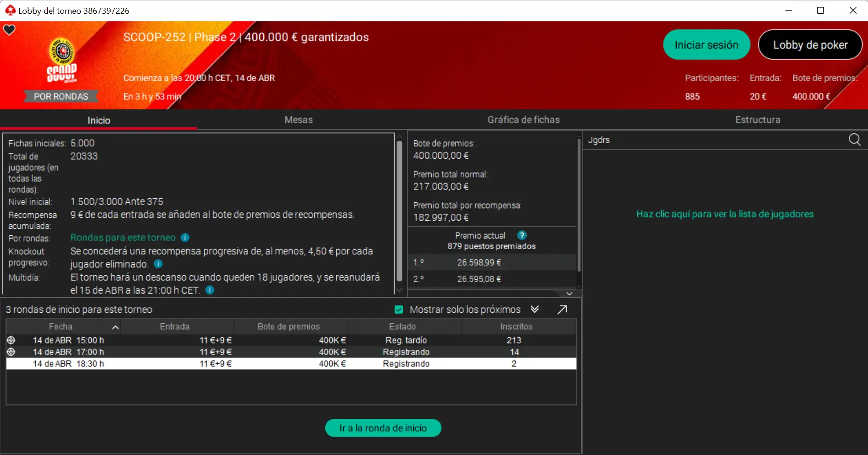Select the 14 de ABR 17:00 h round row
This screenshot has width=868, height=455.
click(x=291, y=352)
